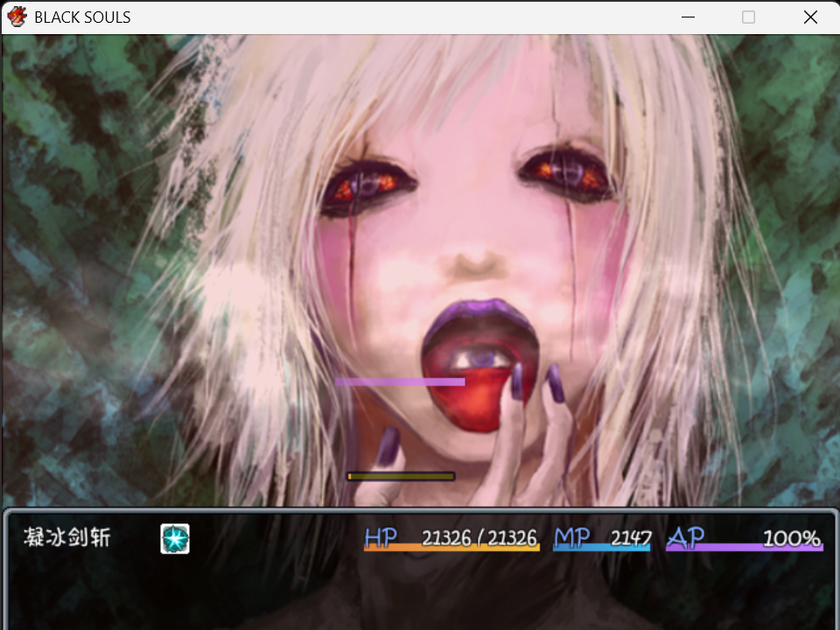Maximize the BLACK SOULS window

[x=748, y=17]
